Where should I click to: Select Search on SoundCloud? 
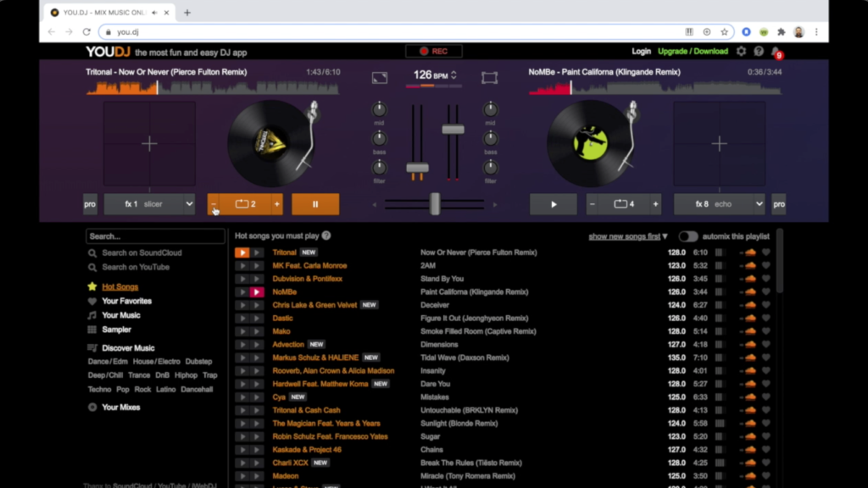pos(142,252)
